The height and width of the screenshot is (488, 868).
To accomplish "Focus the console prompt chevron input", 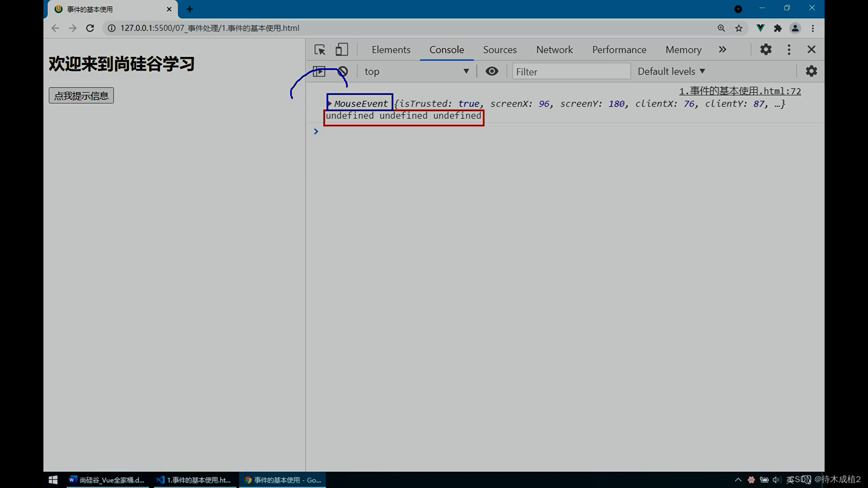I will (316, 131).
